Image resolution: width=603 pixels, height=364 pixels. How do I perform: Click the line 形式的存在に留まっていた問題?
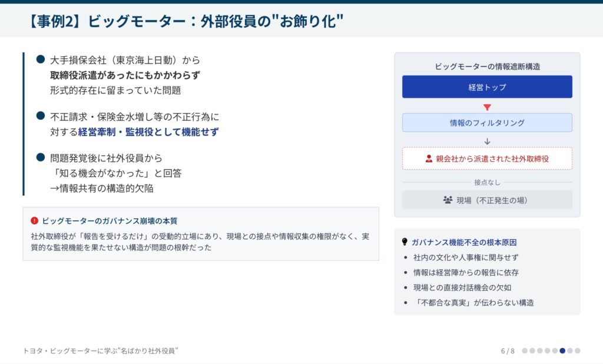[115, 90]
